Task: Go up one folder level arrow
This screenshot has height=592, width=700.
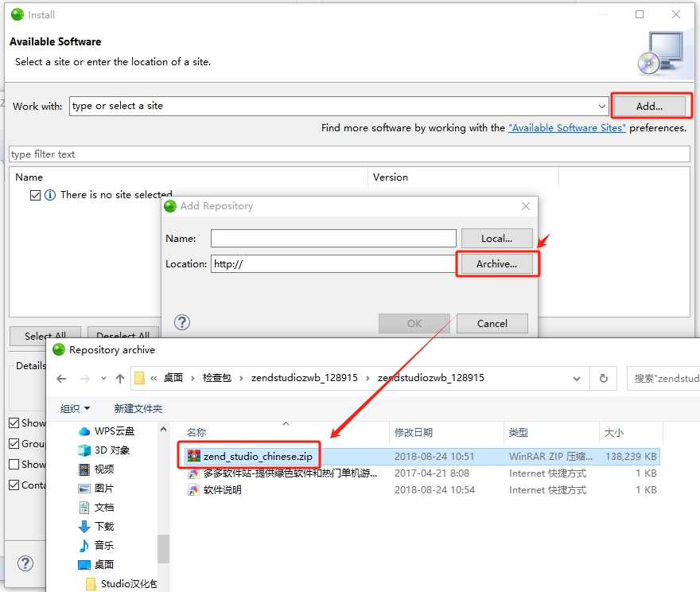Action: [x=120, y=379]
